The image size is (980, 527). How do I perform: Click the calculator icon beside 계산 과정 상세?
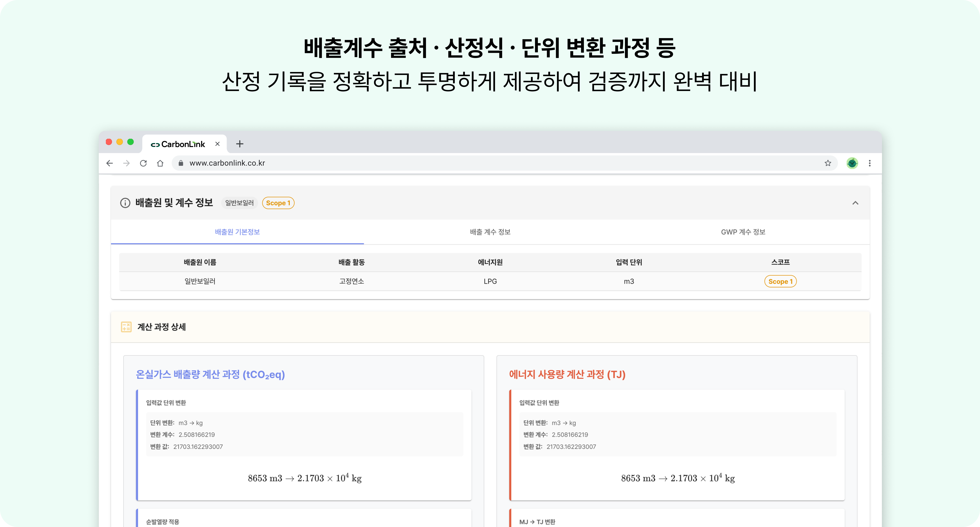pos(126,327)
